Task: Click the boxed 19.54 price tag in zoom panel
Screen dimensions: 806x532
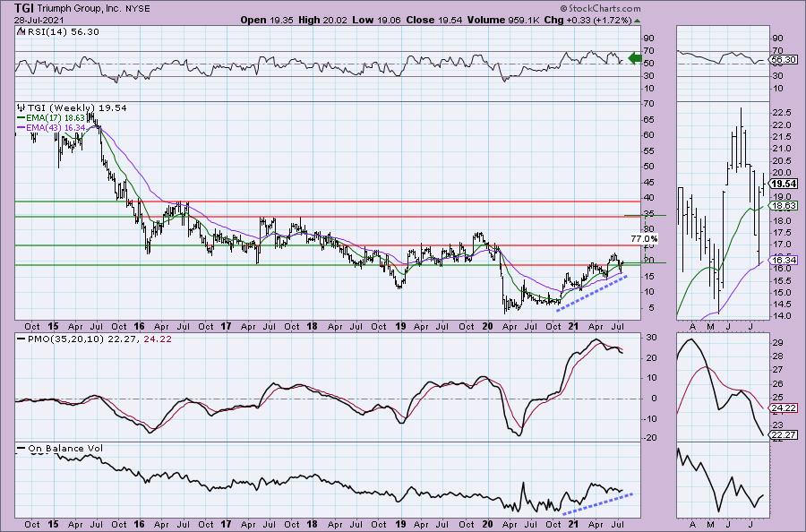Action: point(785,184)
